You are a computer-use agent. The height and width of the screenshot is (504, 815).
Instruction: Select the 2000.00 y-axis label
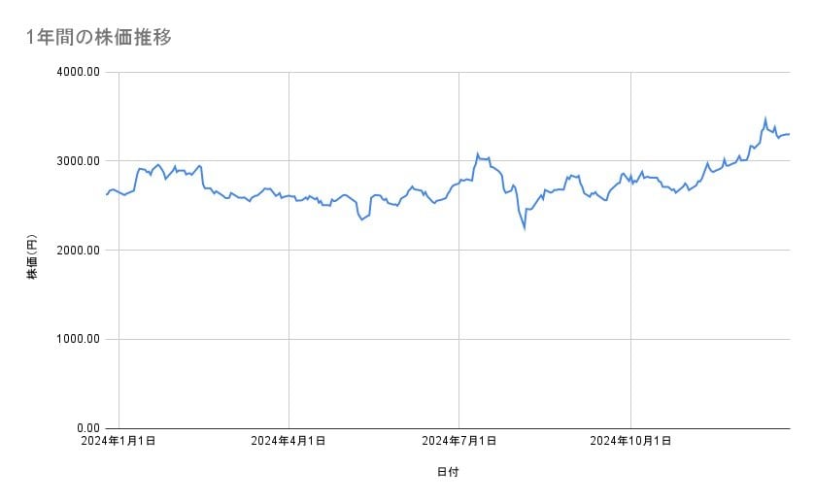pos(77,251)
